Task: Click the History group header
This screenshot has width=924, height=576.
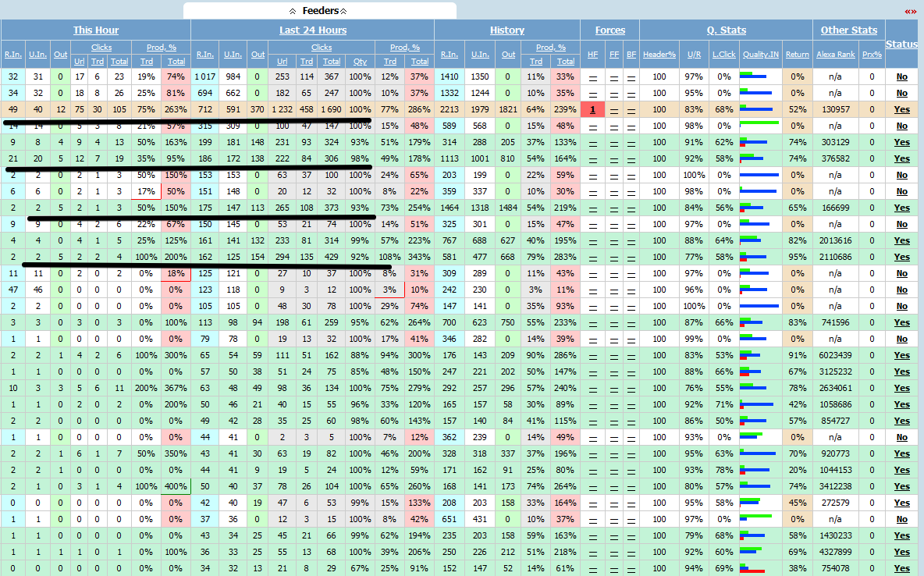Action: point(506,30)
